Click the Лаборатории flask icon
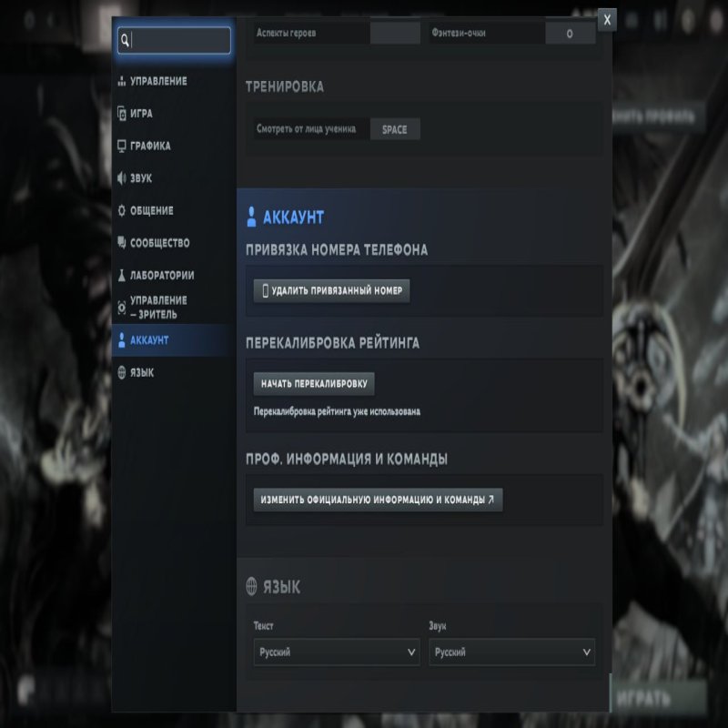This screenshot has height=728, width=728. coord(122,275)
